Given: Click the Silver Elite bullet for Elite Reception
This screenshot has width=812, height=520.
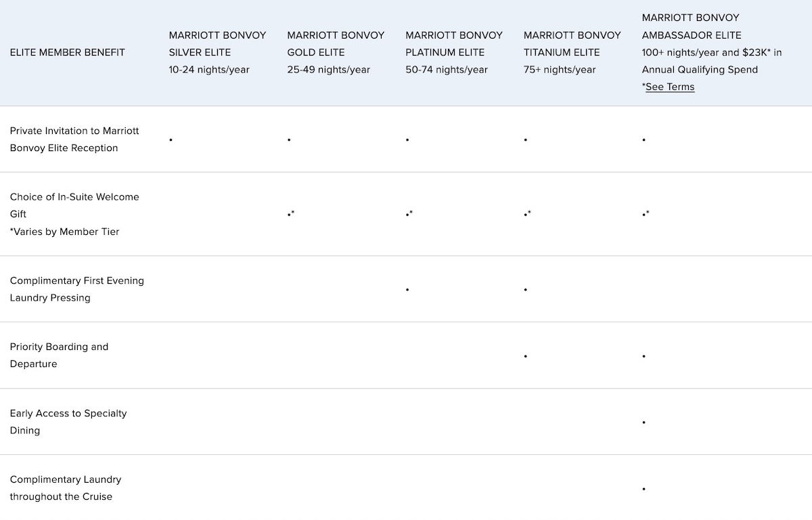Looking at the screenshot, I should (x=171, y=140).
